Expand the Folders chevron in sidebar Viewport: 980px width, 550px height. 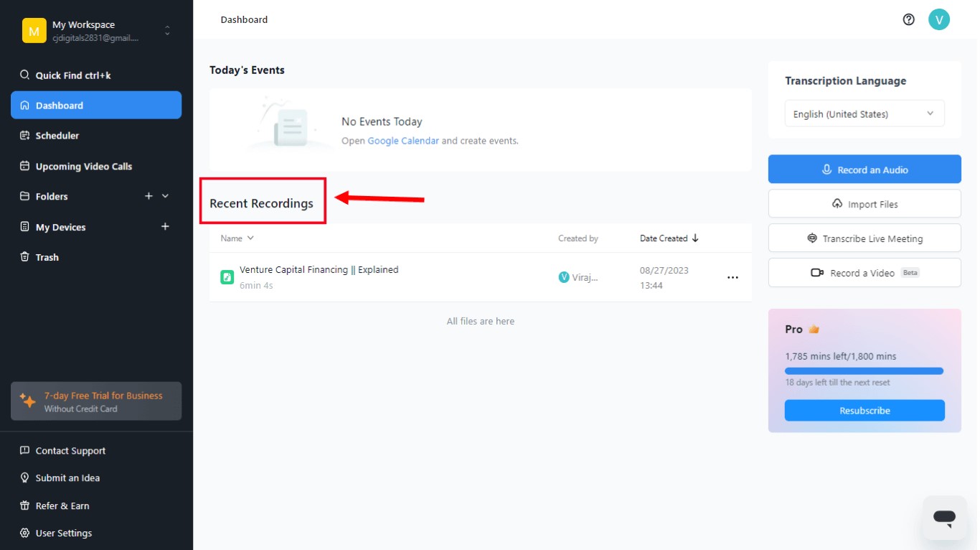coord(166,196)
